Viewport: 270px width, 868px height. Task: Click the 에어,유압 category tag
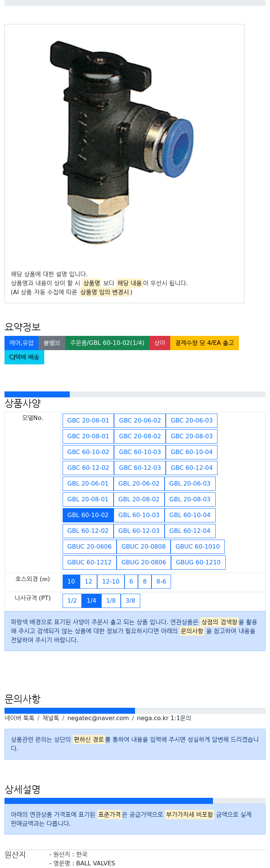(x=21, y=343)
